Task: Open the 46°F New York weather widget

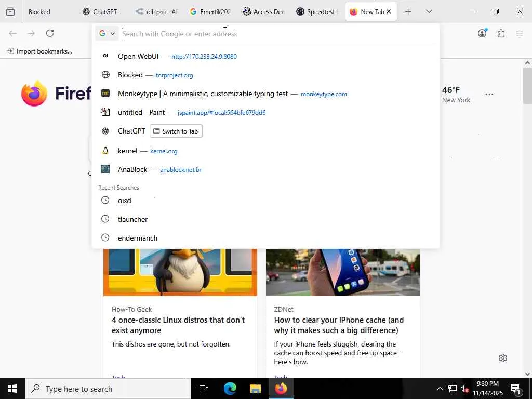Action: (456, 95)
